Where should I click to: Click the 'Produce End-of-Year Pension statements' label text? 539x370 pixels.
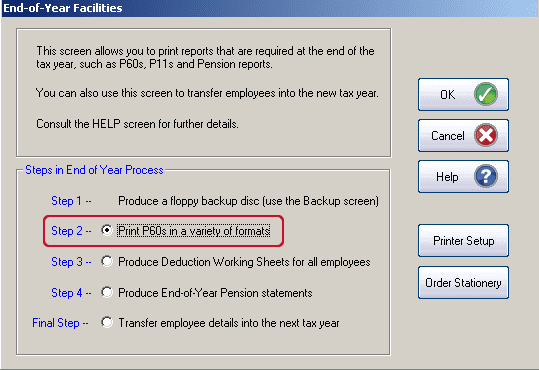[x=215, y=293]
